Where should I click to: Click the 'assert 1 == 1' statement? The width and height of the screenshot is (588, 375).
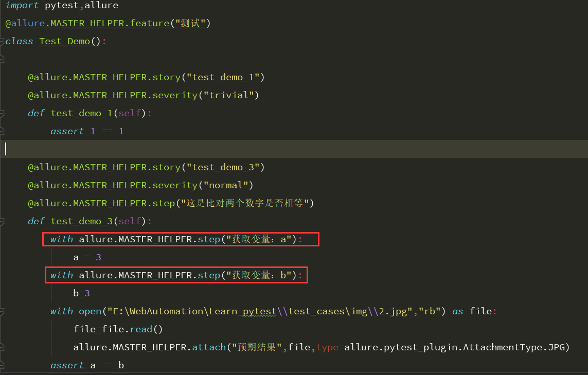tap(87, 131)
